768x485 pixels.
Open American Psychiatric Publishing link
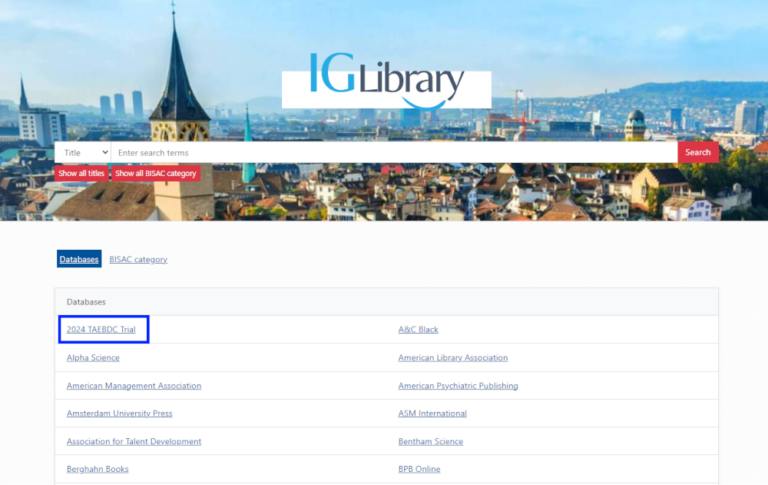point(458,386)
